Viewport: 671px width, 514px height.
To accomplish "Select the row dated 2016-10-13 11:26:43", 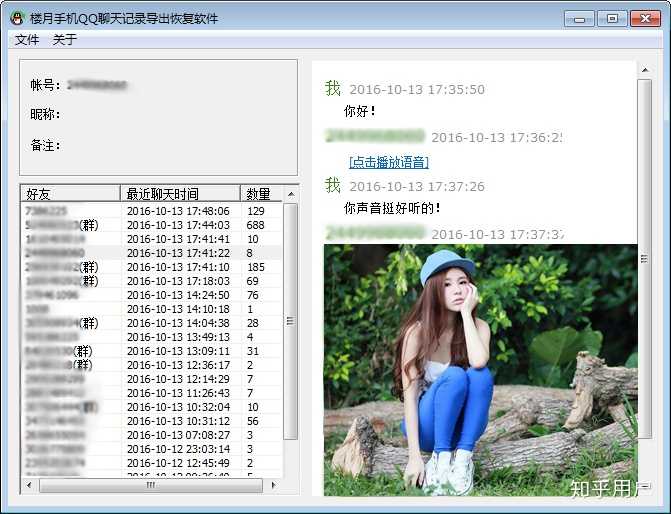I will 151,393.
